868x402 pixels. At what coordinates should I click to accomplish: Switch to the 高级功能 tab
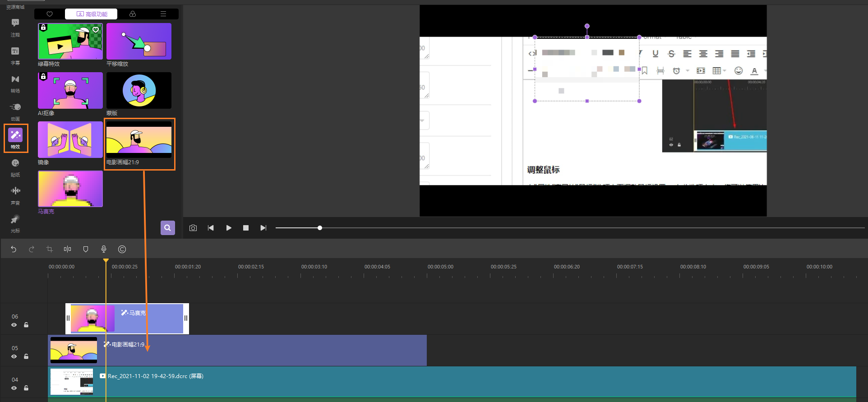coord(91,14)
